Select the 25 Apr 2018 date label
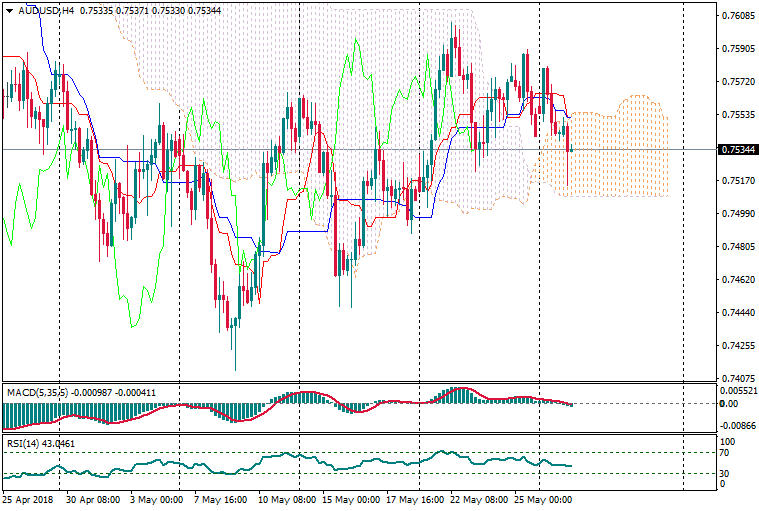 (x=27, y=498)
